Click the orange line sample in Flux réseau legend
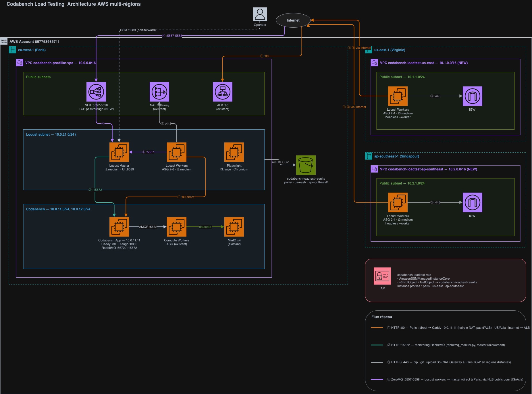The height and width of the screenshot is (394, 532). (377, 328)
